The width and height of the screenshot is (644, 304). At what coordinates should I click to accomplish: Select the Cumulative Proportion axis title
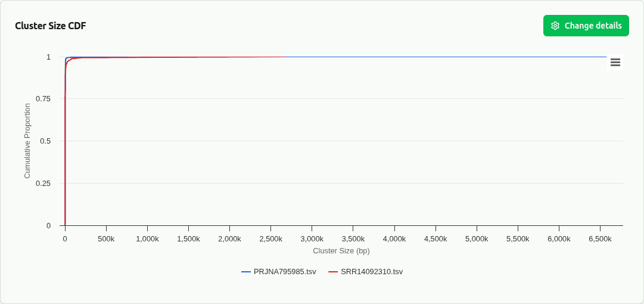pos(27,141)
